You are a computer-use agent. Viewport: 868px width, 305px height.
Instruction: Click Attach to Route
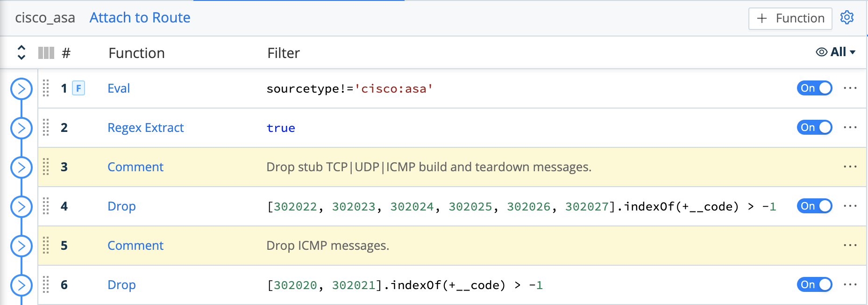[139, 18]
